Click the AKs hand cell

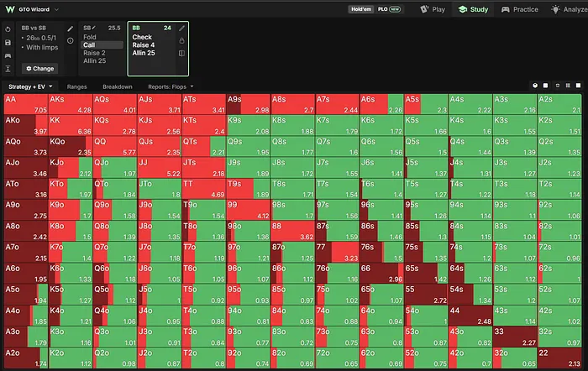point(71,104)
